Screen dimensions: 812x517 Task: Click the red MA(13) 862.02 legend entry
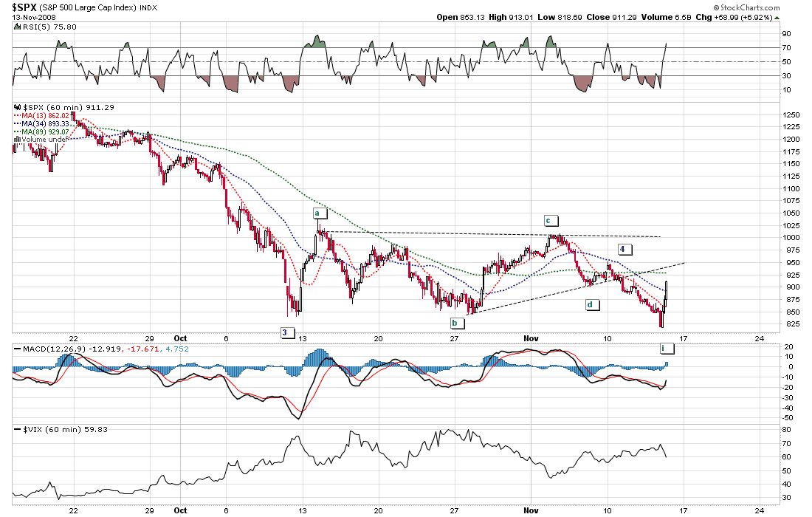coord(45,115)
